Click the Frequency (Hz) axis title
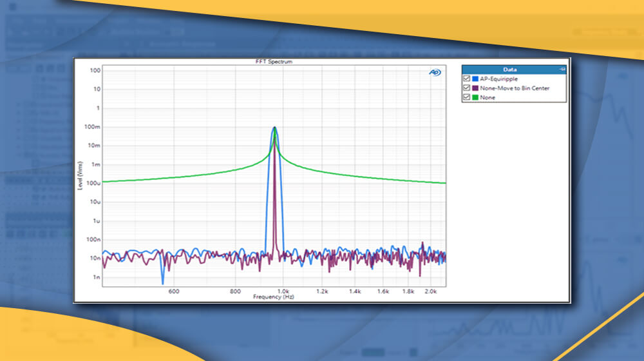The image size is (644, 361). [x=274, y=297]
